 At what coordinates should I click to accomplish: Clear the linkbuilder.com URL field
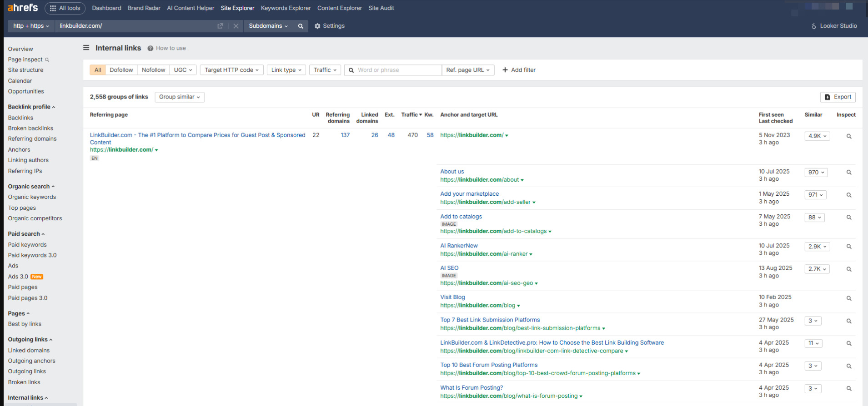coord(236,26)
